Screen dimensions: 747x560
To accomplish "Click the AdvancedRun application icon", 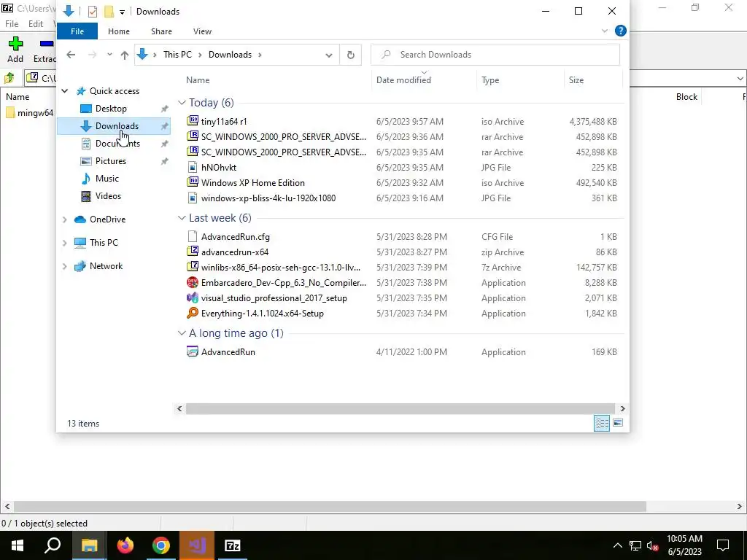I will point(193,351).
